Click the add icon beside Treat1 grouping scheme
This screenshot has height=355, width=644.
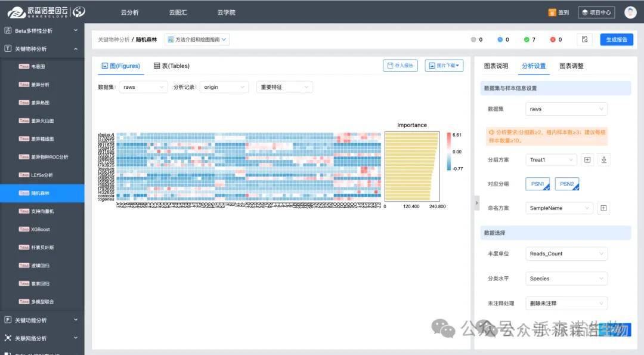(587, 160)
